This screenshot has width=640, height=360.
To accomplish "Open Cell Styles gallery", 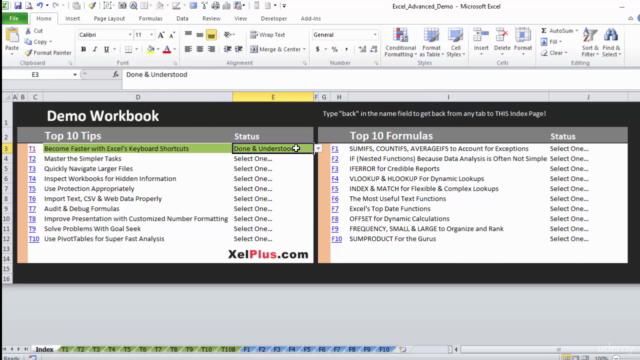I will click(x=456, y=42).
